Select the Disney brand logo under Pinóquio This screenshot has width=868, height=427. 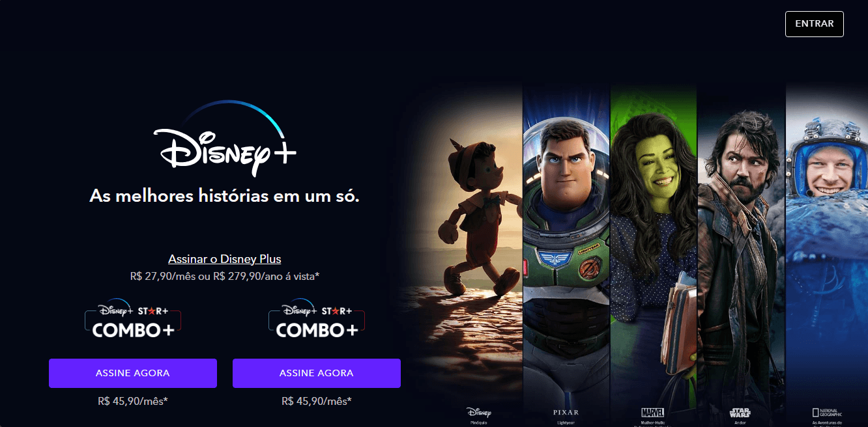coord(479,412)
